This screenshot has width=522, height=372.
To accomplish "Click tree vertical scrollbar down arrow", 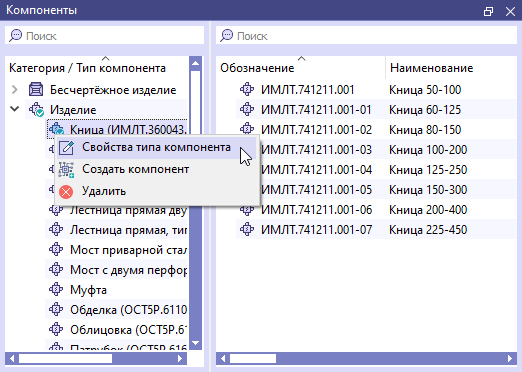I will tap(196, 343).
